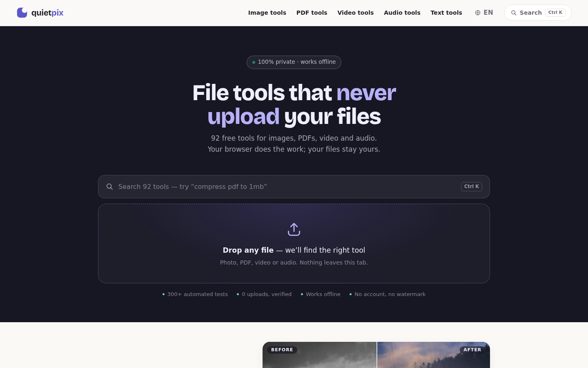Screen dimensions: 588x368
Task: Open the Text tools menu
Action: (x=446, y=13)
